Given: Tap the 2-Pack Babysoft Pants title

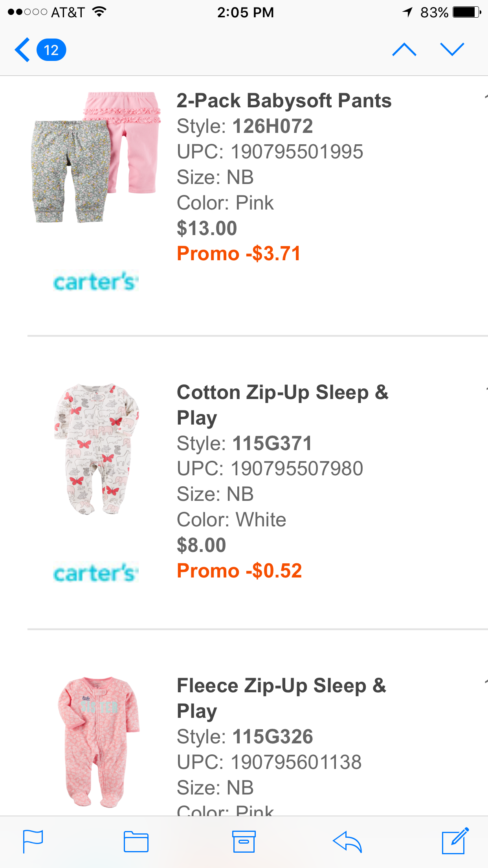Looking at the screenshot, I should pyautogui.click(x=284, y=101).
